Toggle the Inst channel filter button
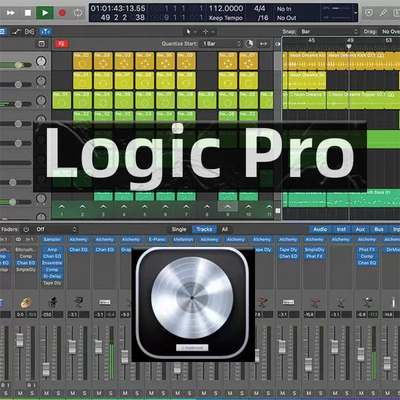The height and width of the screenshot is (400, 400). (x=341, y=229)
